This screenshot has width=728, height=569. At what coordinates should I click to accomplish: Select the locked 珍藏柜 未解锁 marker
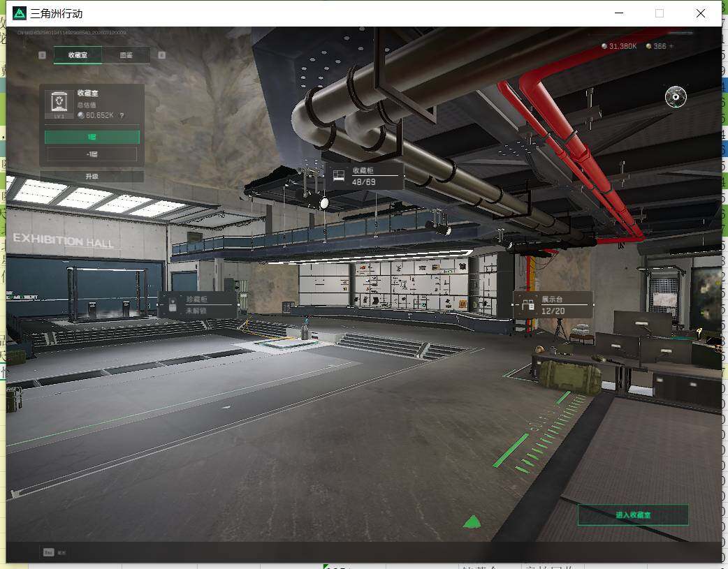[x=198, y=305]
